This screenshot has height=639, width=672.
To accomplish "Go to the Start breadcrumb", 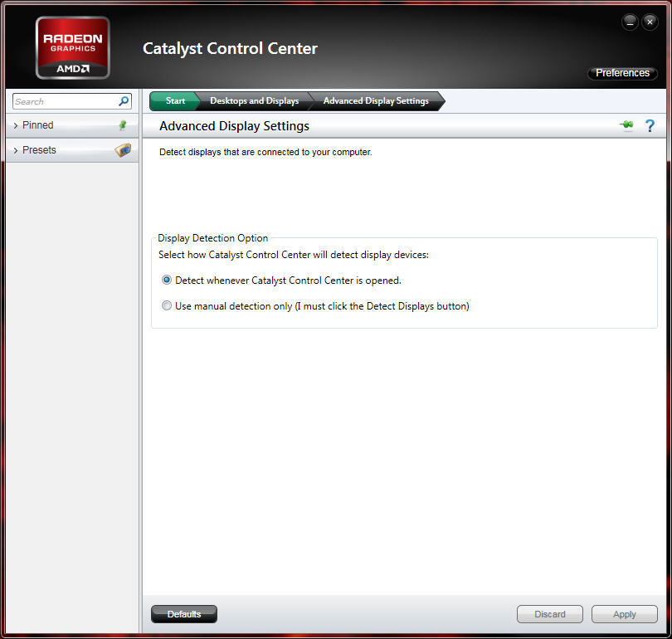I will click(175, 100).
